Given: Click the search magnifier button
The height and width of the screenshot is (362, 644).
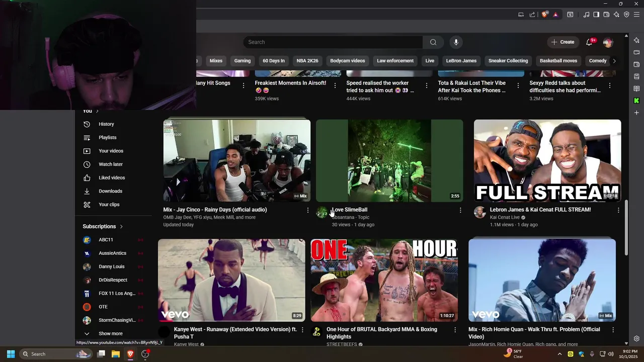Looking at the screenshot, I should point(433,42).
